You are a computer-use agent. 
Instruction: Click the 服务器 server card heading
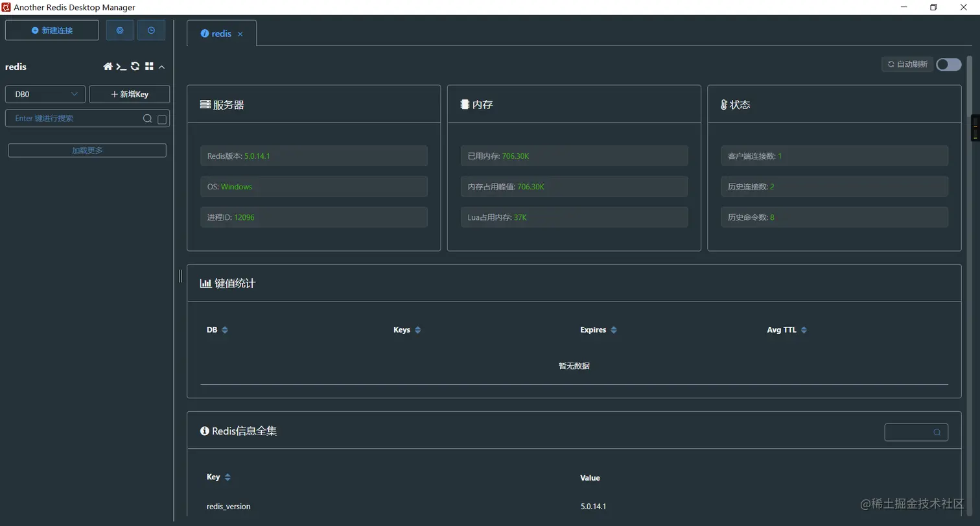[222, 104]
